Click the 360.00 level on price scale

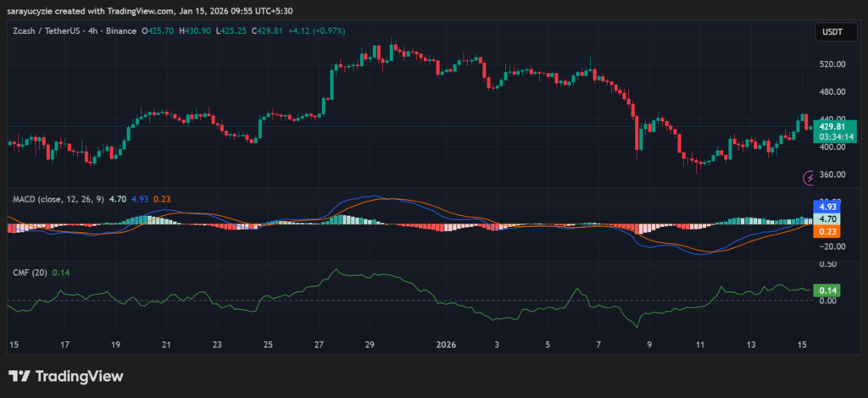[x=831, y=174]
